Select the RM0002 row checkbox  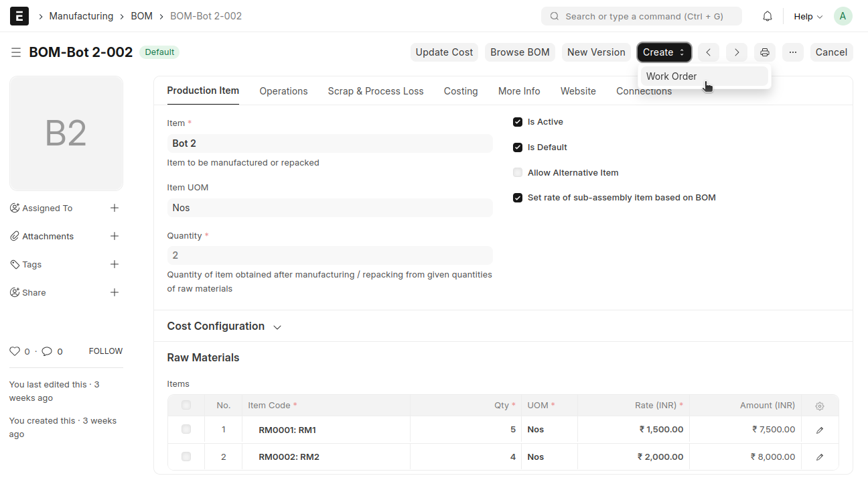pyautogui.click(x=186, y=457)
